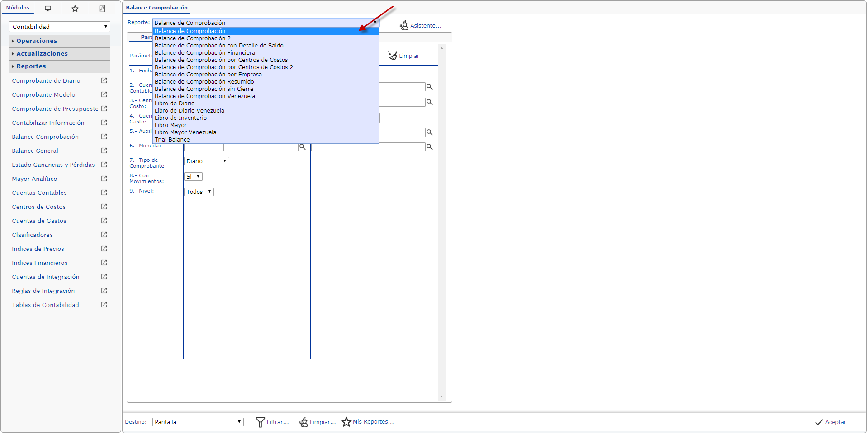Open Centros de Costos external link icon
This screenshot has height=434, width=868.
(x=104, y=207)
